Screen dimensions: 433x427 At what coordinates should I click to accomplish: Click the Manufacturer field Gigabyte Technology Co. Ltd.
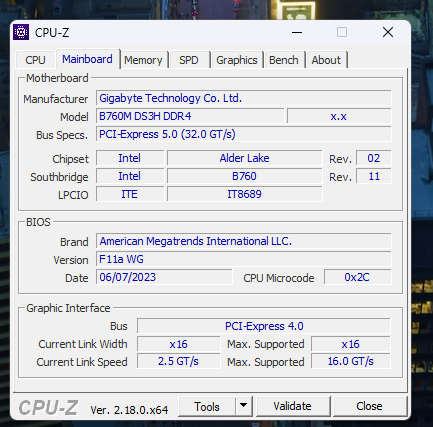[244, 98]
